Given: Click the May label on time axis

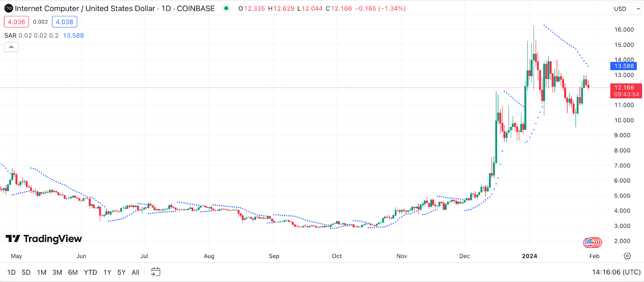Looking at the screenshot, I should coord(17,256).
